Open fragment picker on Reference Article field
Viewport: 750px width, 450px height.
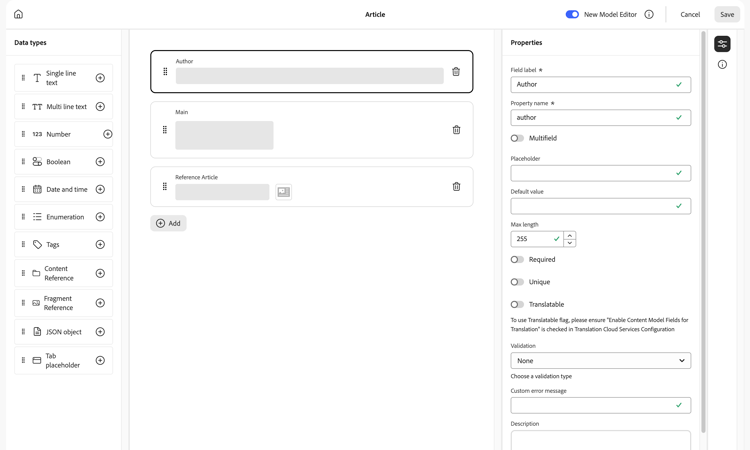284,192
